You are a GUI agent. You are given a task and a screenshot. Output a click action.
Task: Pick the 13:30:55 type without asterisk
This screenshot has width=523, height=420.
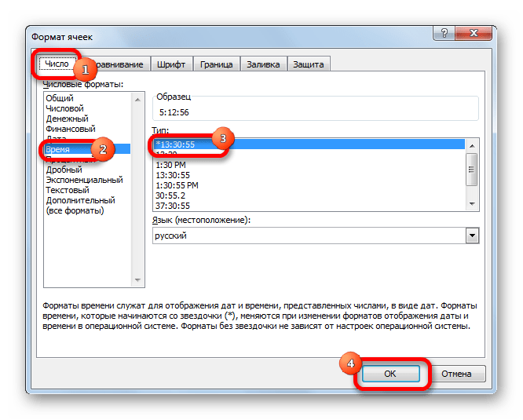pos(309,175)
